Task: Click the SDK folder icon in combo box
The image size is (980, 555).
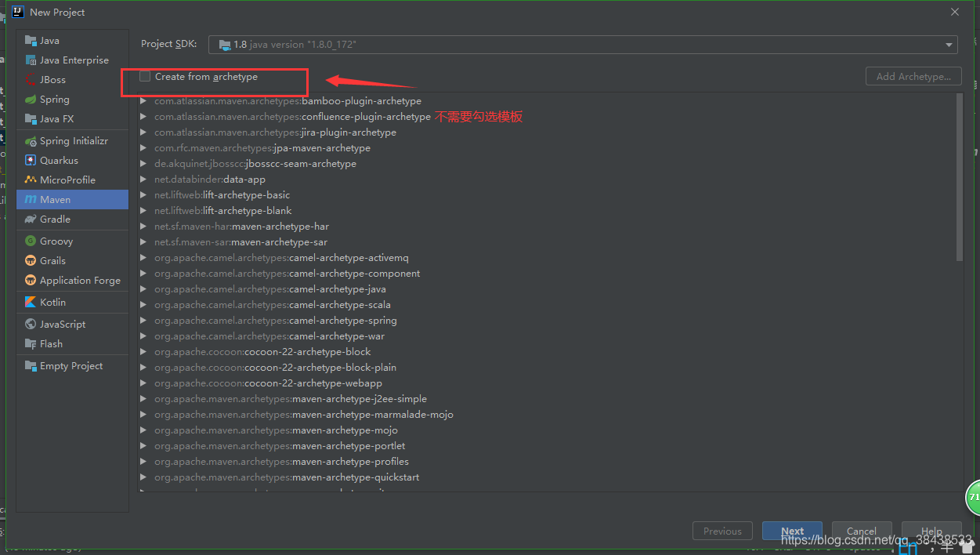Action: 225,45
